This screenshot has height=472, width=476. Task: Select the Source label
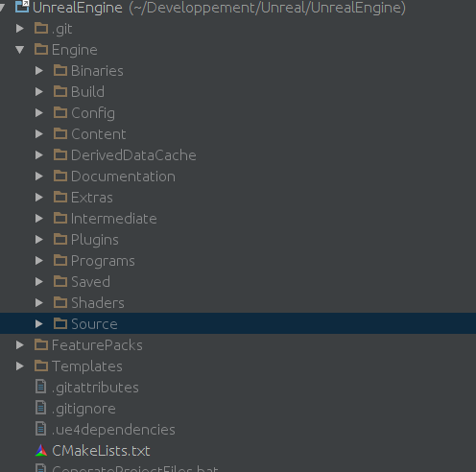point(94,324)
